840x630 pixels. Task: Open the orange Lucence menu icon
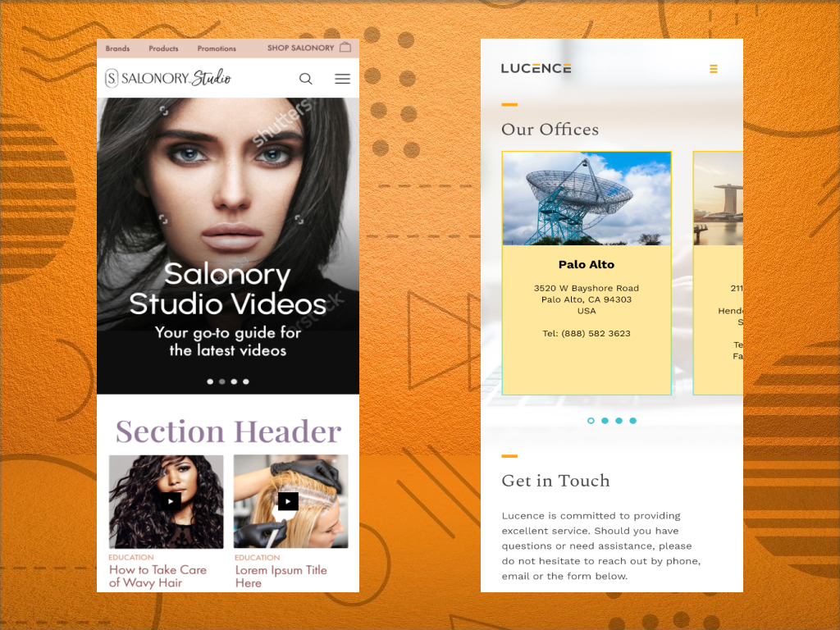point(714,69)
